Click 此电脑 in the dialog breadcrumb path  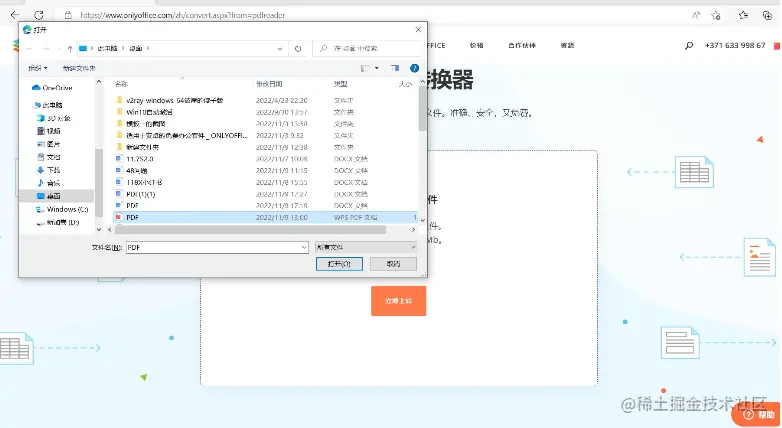tap(107, 48)
